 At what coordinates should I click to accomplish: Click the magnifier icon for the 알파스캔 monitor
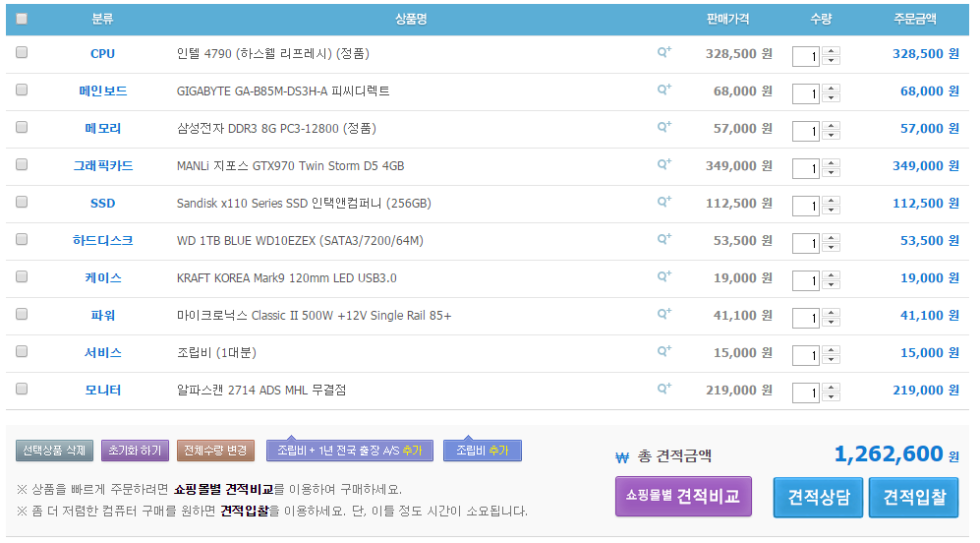[x=663, y=389]
